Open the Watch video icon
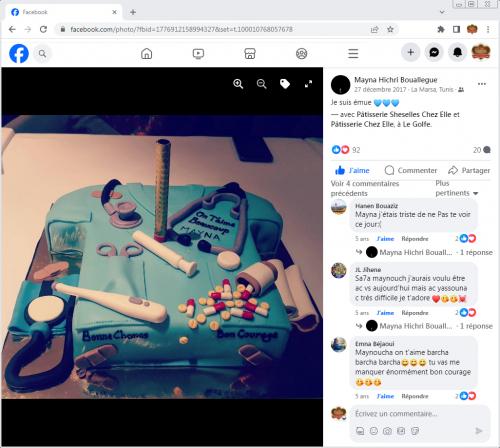The width and height of the screenshot is (500, 448). click(198, 53)
